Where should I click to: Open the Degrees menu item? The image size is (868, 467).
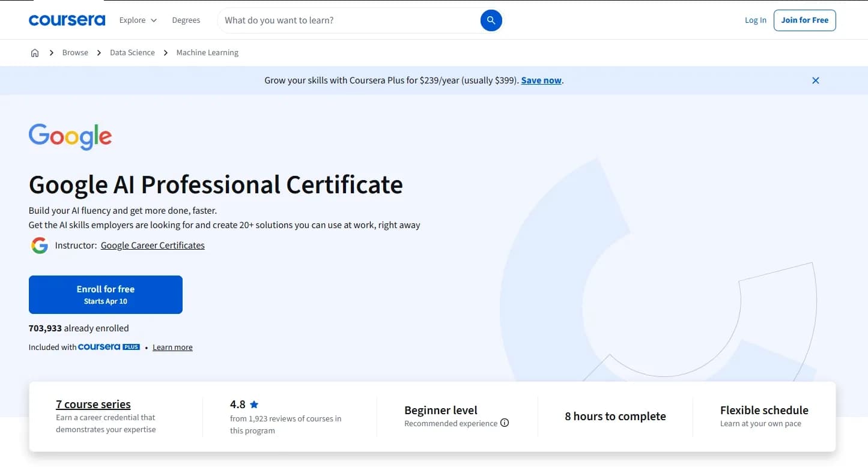coord(186,20)
